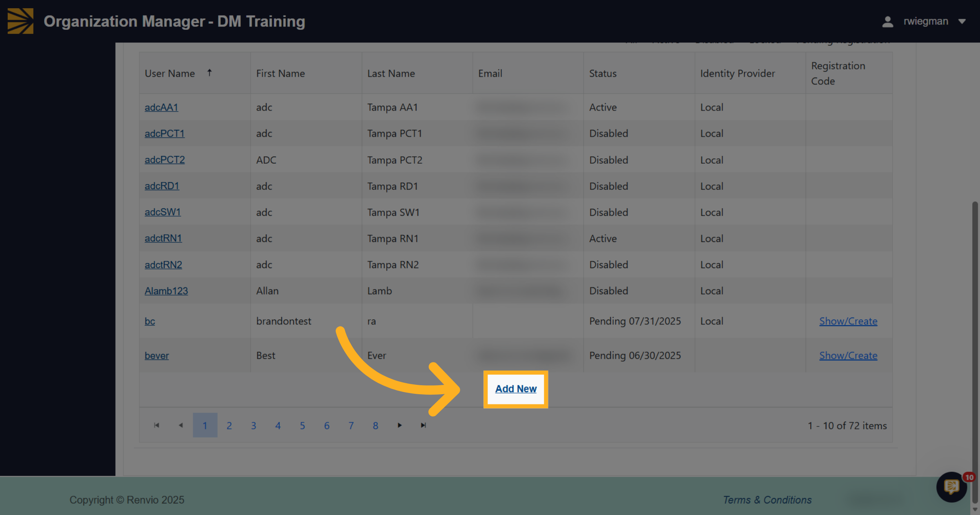
Task: Open user adcAA1
Action: pos(161,107)
